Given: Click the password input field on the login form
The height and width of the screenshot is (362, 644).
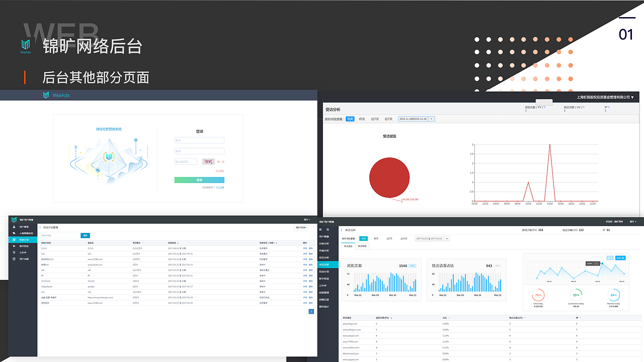Looking at the screenshot, I should tap(199, 151).
